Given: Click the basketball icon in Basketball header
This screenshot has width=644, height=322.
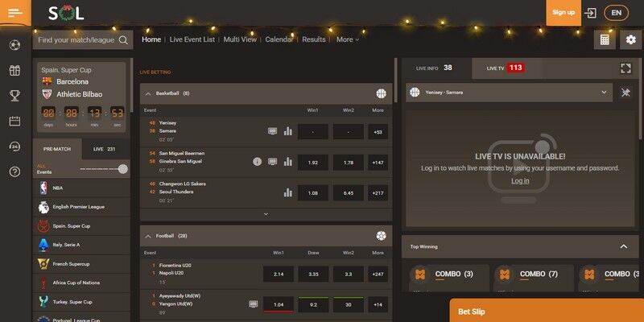Looking at the screenshot, I should tap(381, 93).
